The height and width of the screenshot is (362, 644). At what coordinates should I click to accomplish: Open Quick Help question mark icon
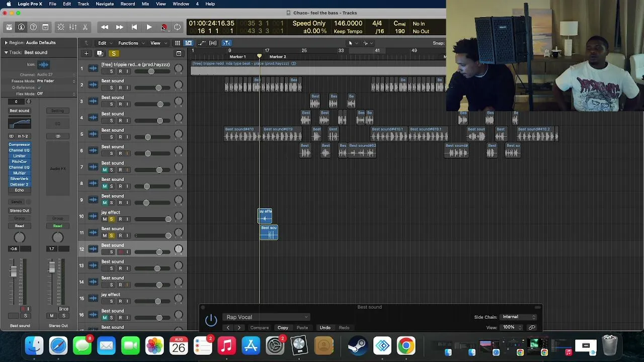(x=33, y=27)
